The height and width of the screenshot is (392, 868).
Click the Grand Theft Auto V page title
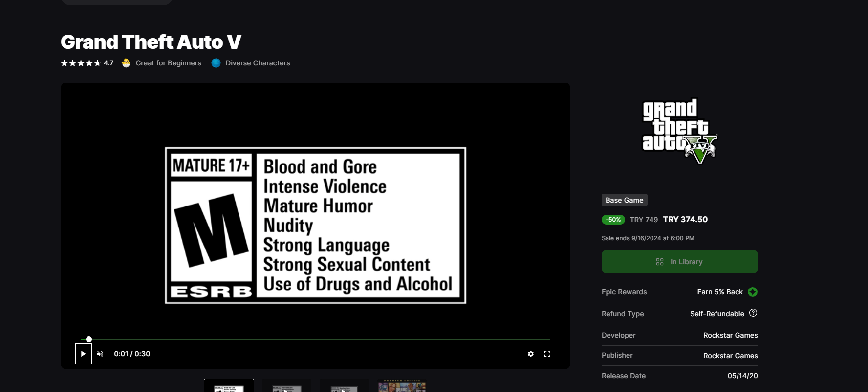tap(151, 42)
